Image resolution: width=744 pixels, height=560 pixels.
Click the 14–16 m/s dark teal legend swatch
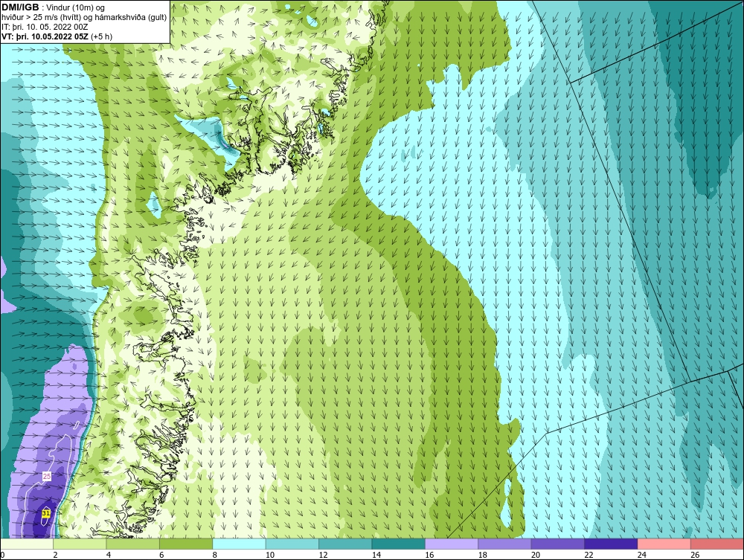click(x=399, y=544)
